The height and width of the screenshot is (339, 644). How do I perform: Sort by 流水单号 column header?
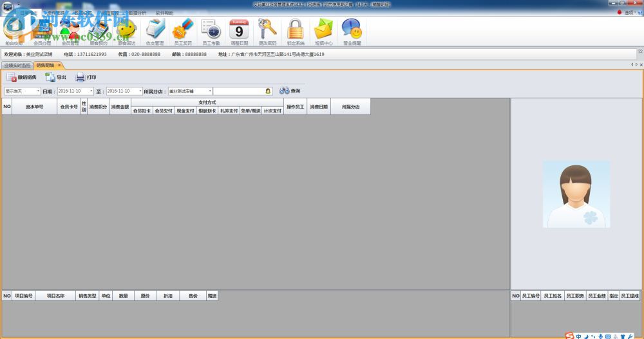(35, 107)
